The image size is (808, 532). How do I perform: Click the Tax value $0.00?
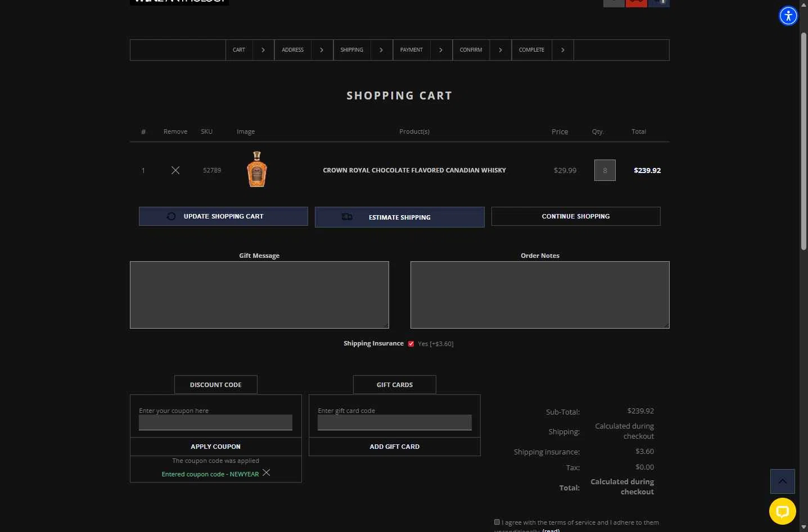644,467
